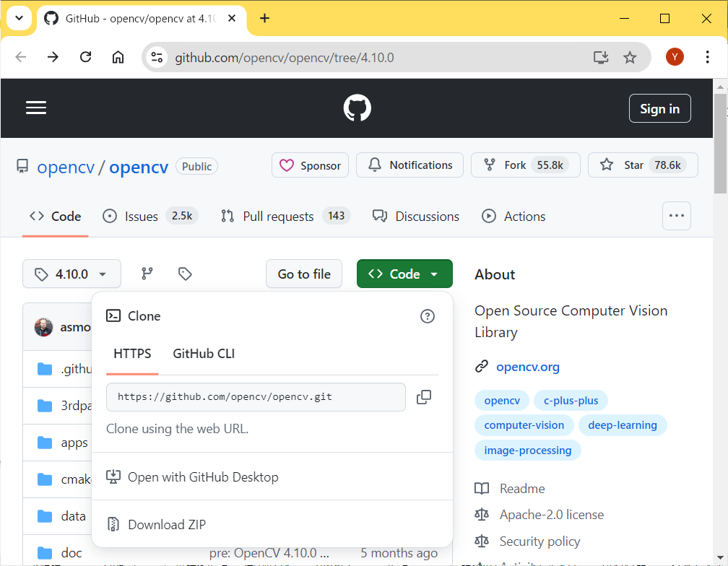Click the GitHub octocat logo
This screenshot has height=566, width=728.
pos(356,108)
